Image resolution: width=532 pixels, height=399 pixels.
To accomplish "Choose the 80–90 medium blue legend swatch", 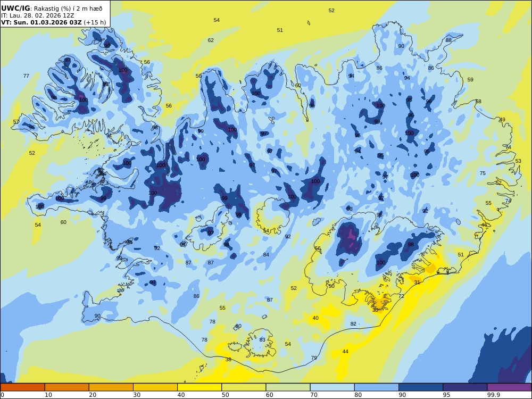I will coord(377,387).
